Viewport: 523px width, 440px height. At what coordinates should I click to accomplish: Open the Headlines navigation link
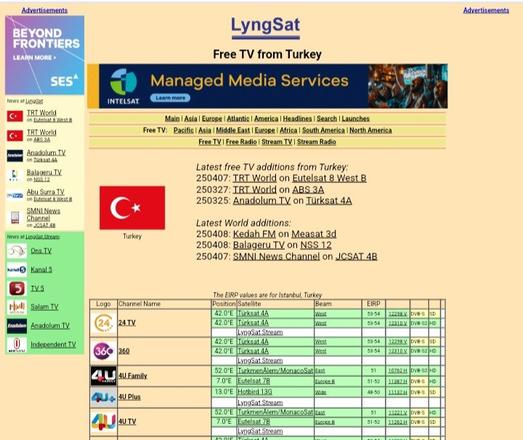click(297, 118)
